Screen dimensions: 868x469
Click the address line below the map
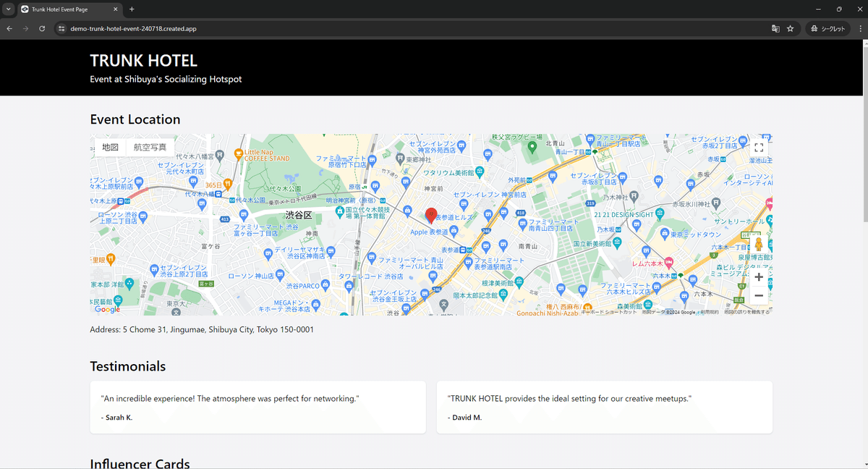tap(202, 329)
